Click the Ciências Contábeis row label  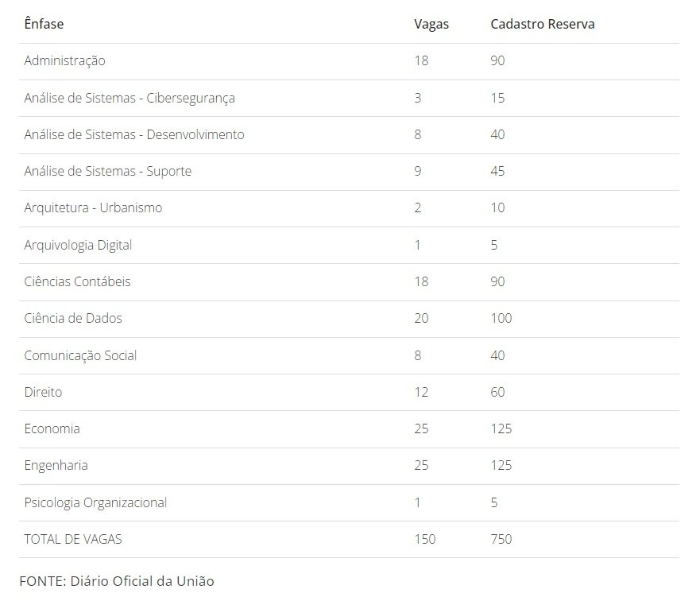coord(77,281)
